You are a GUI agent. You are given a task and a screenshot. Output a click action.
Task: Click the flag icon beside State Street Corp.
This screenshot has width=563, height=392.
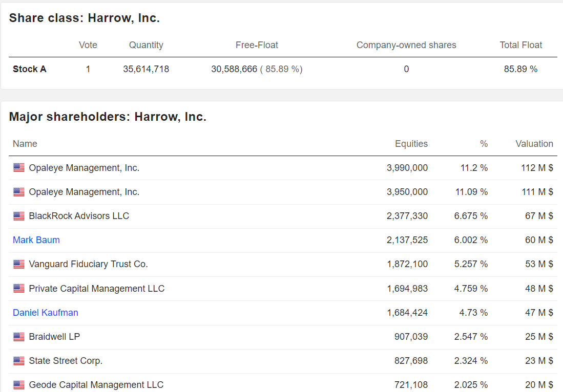(x=19, y=360)
